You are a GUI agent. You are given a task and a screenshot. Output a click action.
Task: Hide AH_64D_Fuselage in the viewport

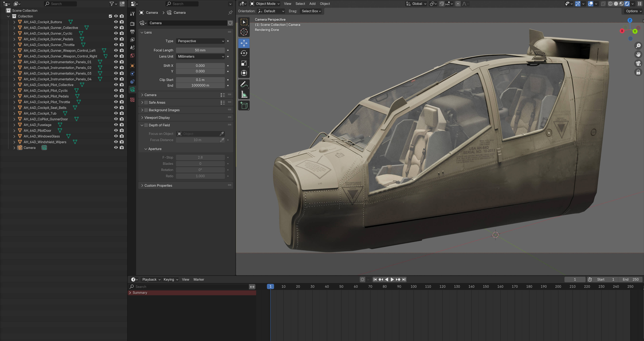pyautogui.click(x=116, y=125)
